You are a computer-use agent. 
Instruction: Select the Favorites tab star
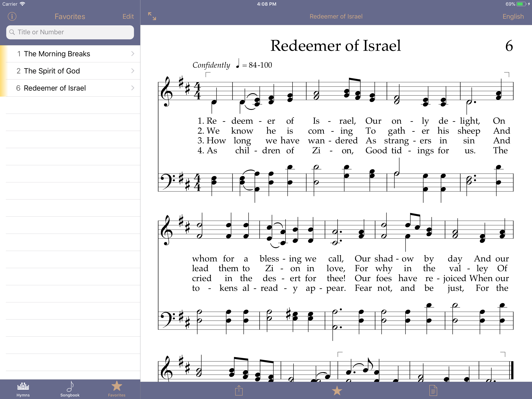click(x=117, y=386)
